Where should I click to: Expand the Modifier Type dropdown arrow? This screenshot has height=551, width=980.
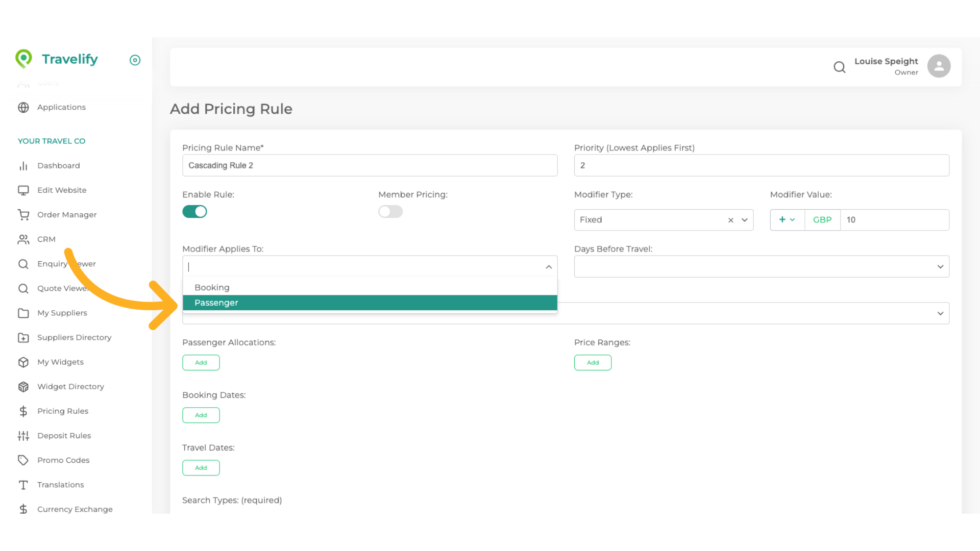pyautogui.click(x=745, y=220)
